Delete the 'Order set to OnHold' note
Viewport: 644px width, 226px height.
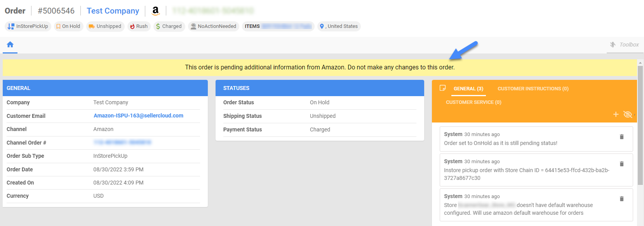point(621,137)
